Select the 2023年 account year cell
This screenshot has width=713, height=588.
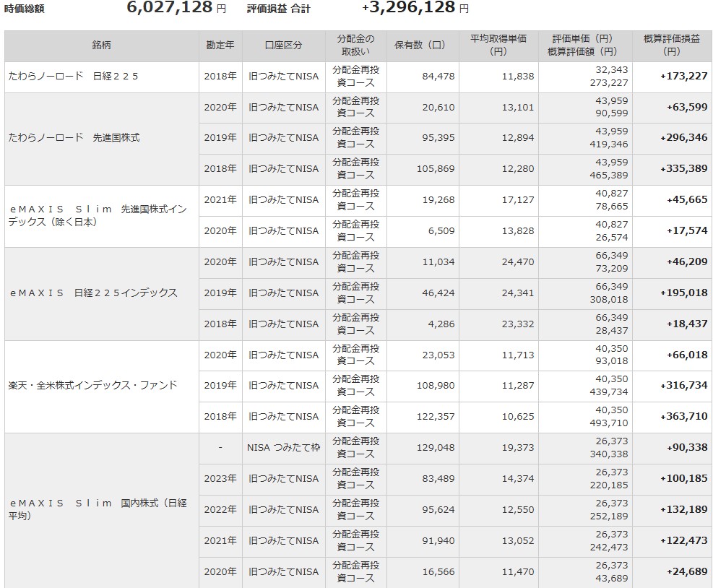tap(220, 479)
